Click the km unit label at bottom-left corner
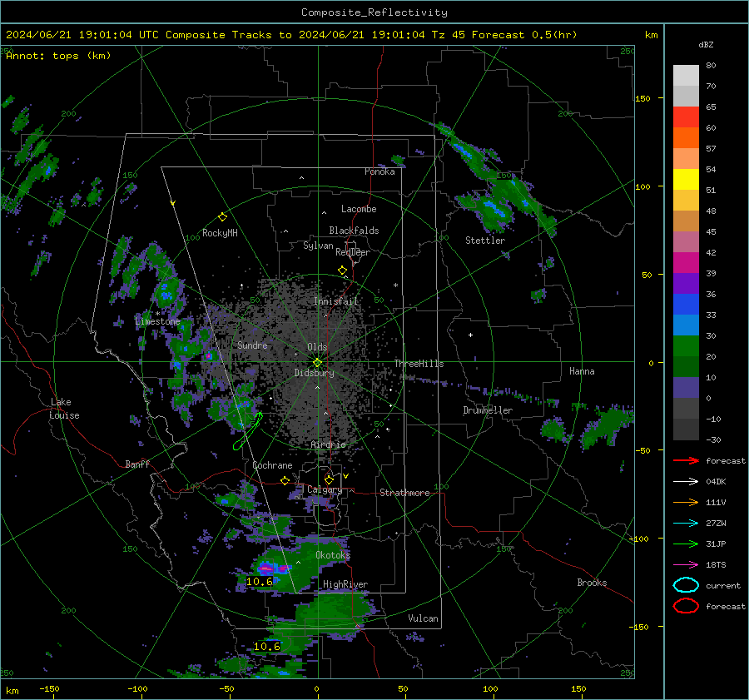Image resolution: width=749 pixels, height=700 pixels. point(12,691)
